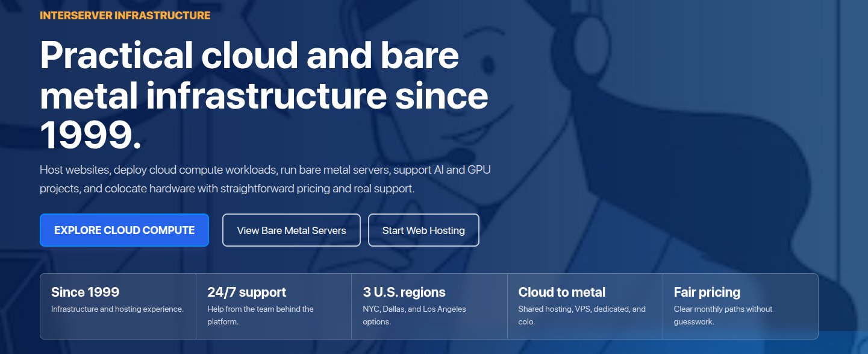Click the "24/7 support" card heading
The image size is (868, 354).
pyautogui.click(x=247, y=292)
